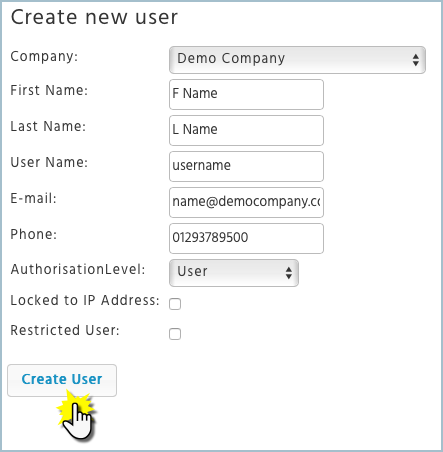Click the AuthorisationLevel label text
Viewport: 443px width, 452px height.
[78, 269]
